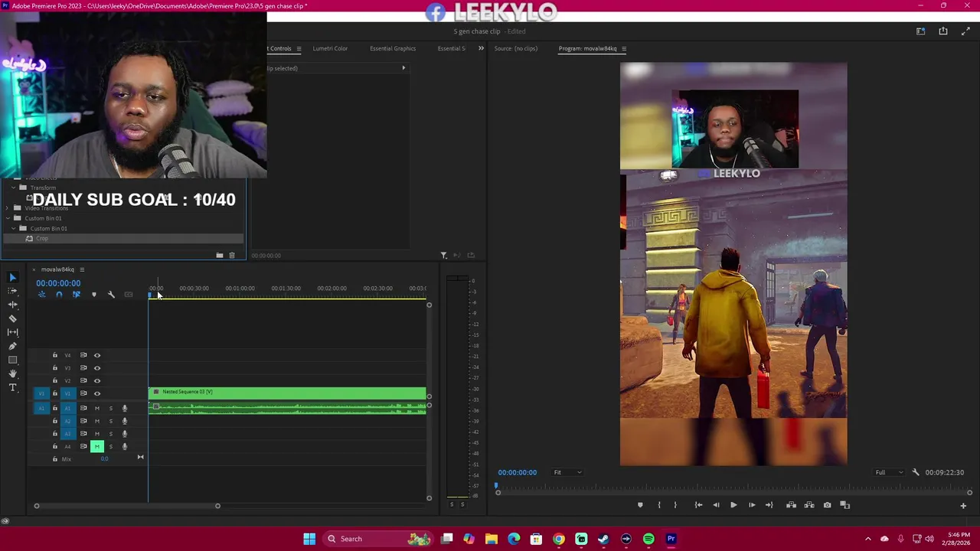Screen dimensions: 980x551
Task: Toggle full screen video icon at top right
Action: click(x=965, y=31)
